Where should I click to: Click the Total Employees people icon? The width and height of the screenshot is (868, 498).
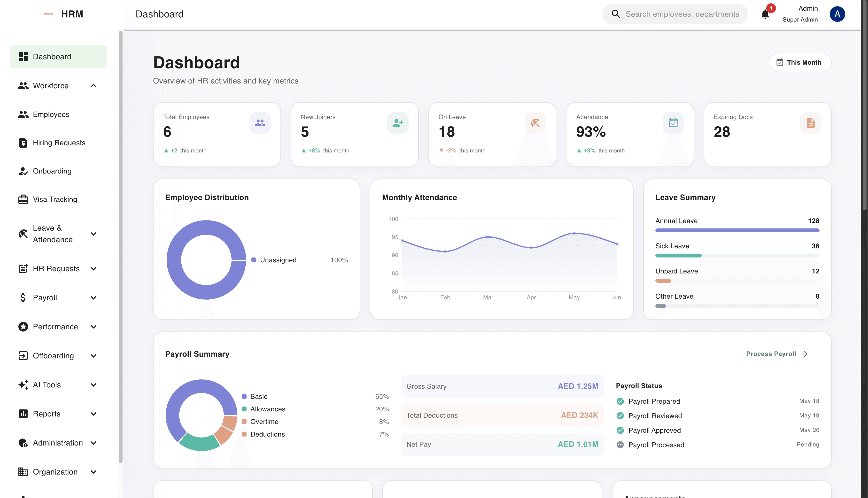(260, 123)
